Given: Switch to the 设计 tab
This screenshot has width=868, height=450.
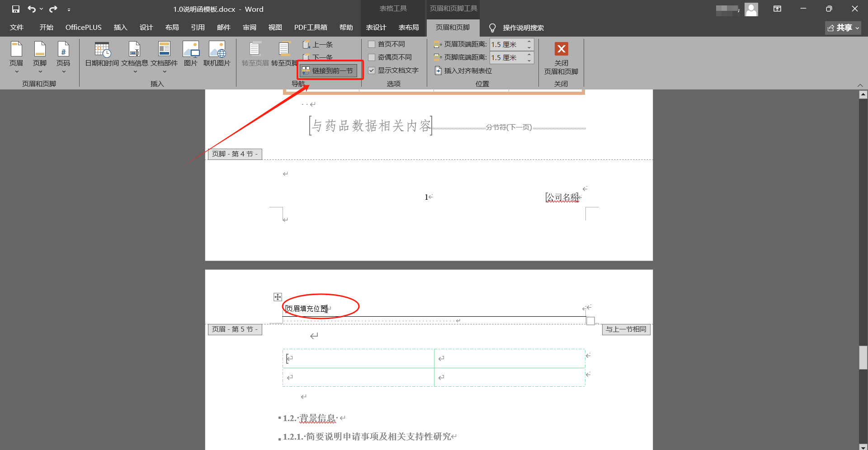Looking at the screenshot, I should click(146, 28).
